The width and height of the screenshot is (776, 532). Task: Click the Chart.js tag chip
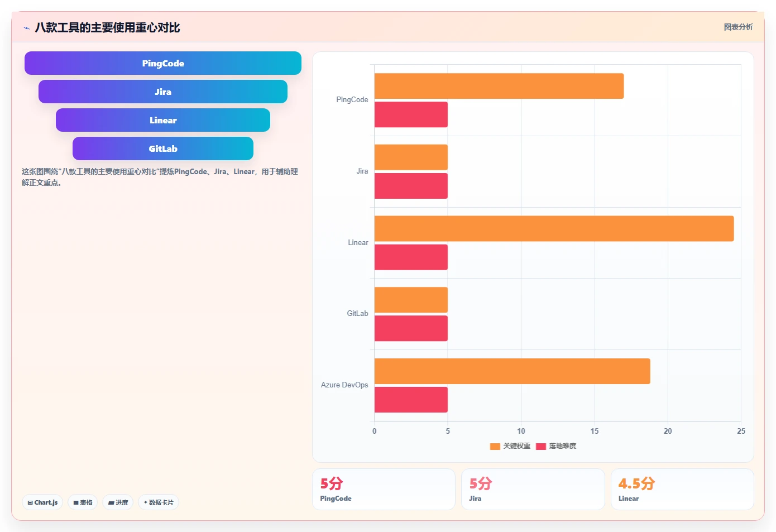[42, 502]
